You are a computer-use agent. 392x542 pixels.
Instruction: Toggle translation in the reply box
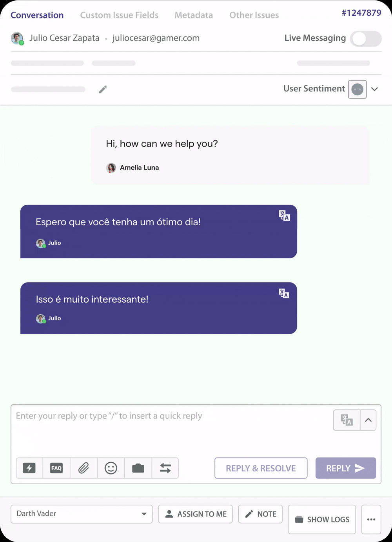click(347, 420)
